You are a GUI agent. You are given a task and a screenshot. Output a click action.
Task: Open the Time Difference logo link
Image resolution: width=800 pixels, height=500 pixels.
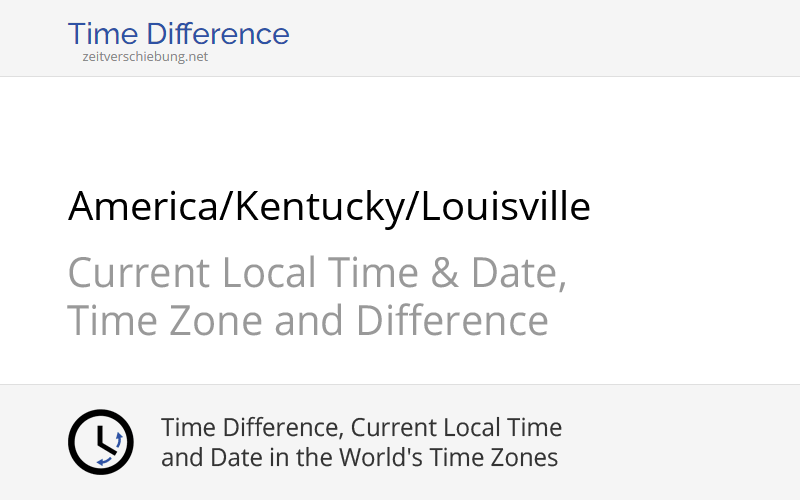(178, 34)
